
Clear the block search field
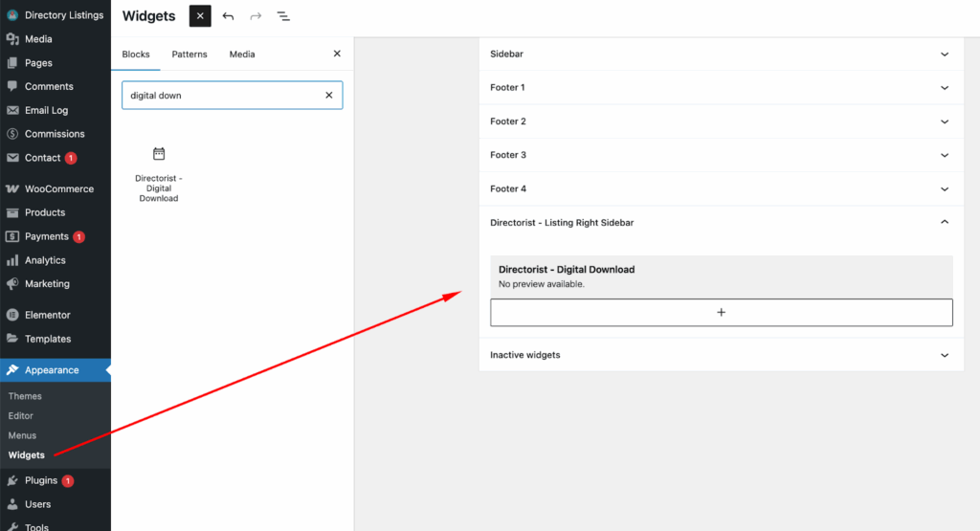pos(329,96)
